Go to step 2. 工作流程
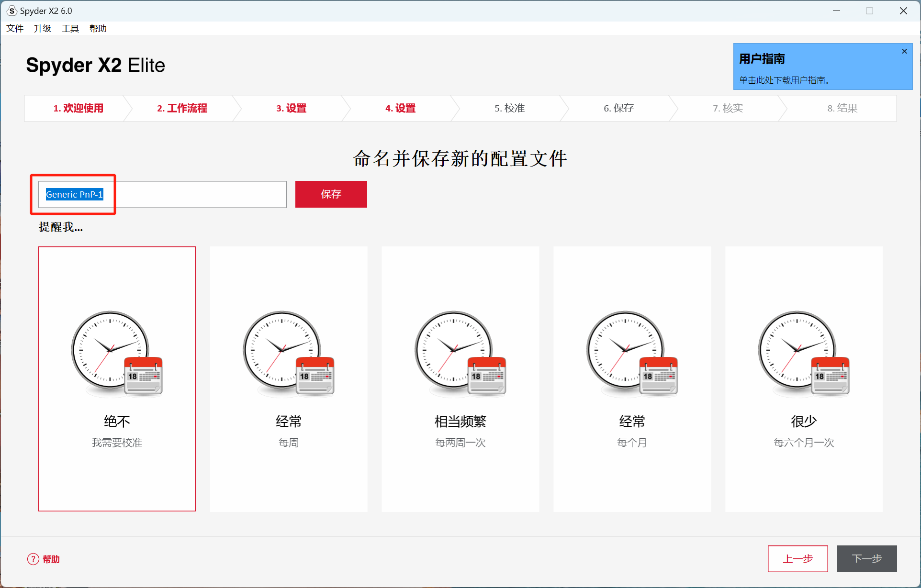Viewport: 921px width, 588px height. pyautogui.click(x=182, y=108)
